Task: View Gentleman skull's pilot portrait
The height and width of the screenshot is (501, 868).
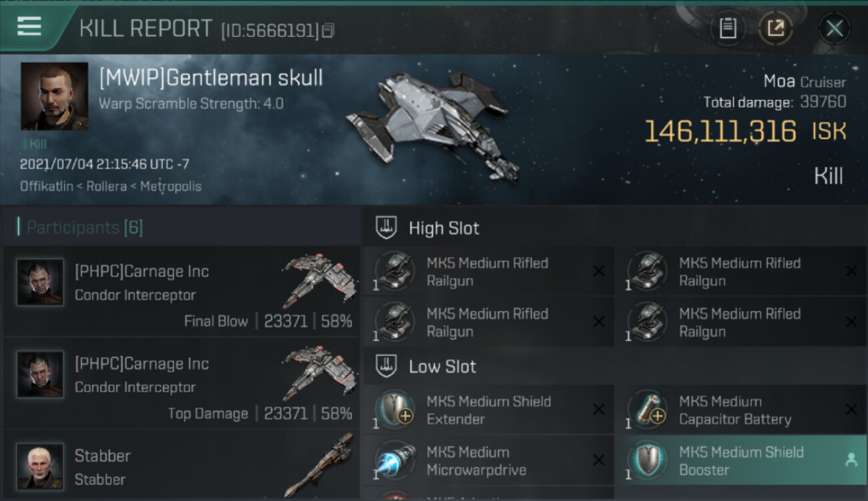Action: click(54, 96)
